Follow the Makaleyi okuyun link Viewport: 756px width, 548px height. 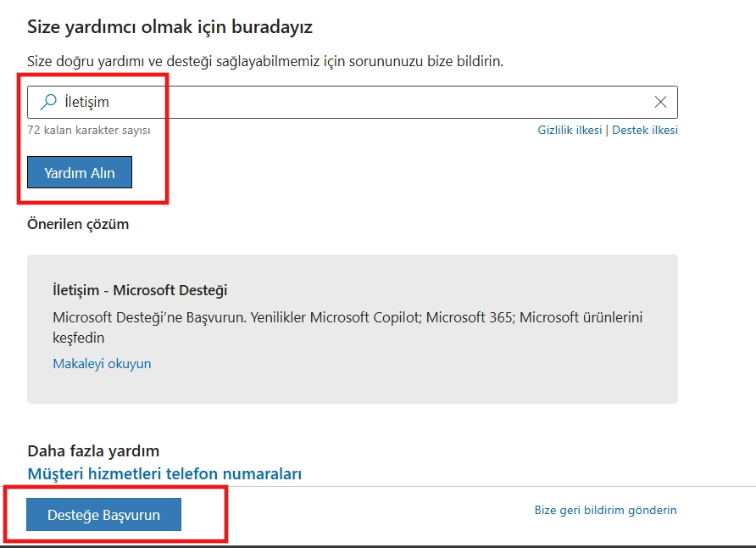click(x=102, y=363)
